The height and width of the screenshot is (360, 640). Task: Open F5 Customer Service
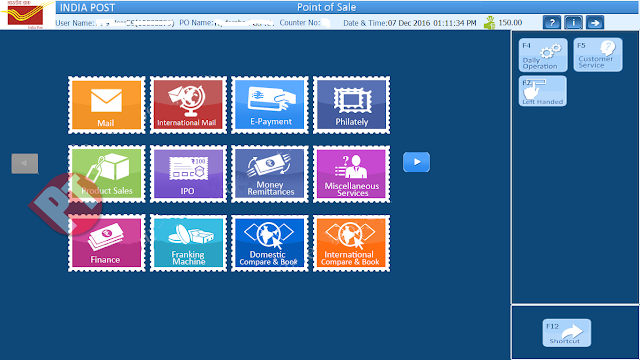(x=598, y=55)
